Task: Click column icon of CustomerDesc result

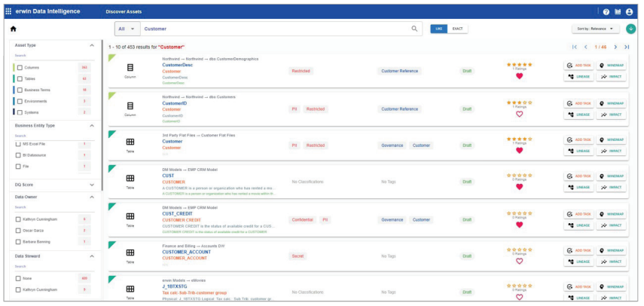Action: click(x=130, y=68)
